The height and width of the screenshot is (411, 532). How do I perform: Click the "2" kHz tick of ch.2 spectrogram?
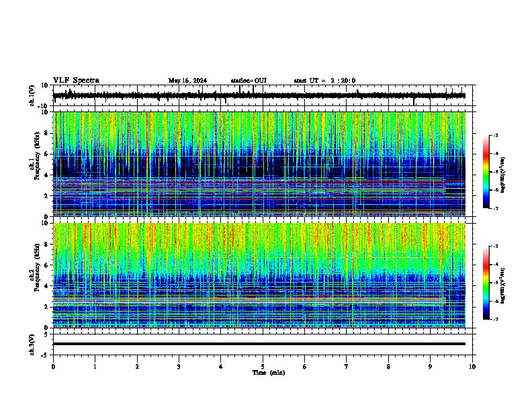(x=47, y=307)
